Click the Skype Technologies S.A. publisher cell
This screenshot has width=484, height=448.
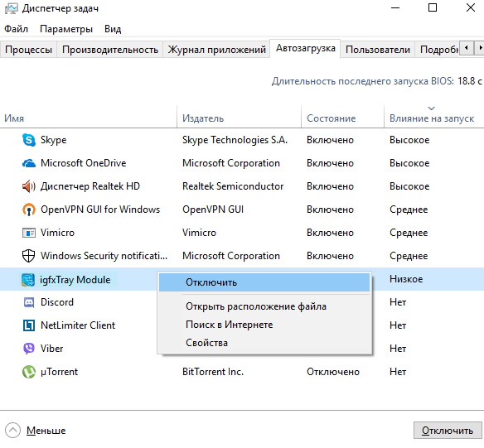coord(235,140)
